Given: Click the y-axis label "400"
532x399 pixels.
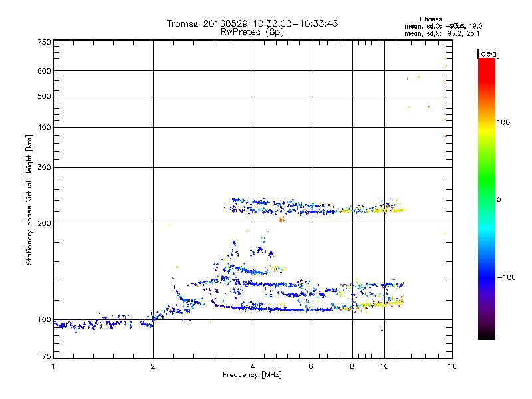Looking at the screenshot, I should tap(45, 127).
